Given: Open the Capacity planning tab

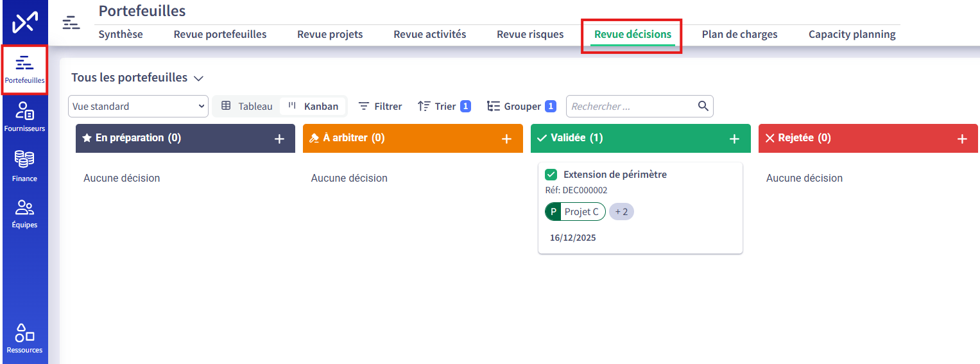Looking at the screenshot, I should [852, 35].
